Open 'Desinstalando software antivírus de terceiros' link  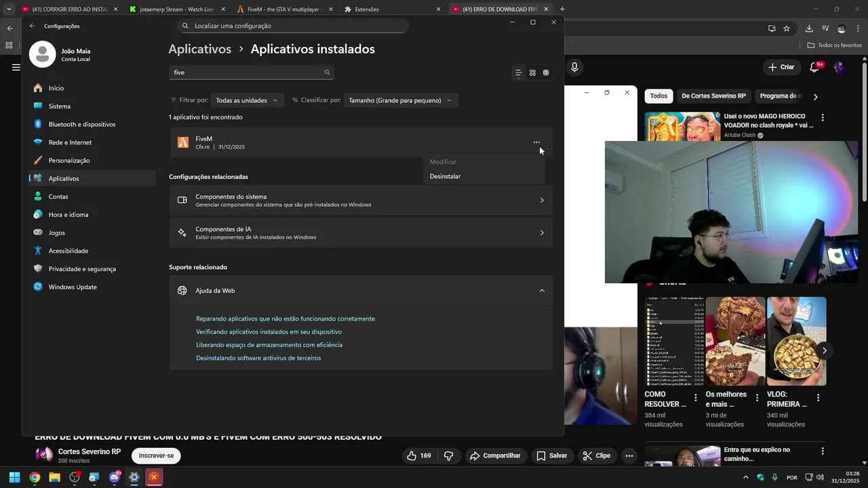(258, 358)
